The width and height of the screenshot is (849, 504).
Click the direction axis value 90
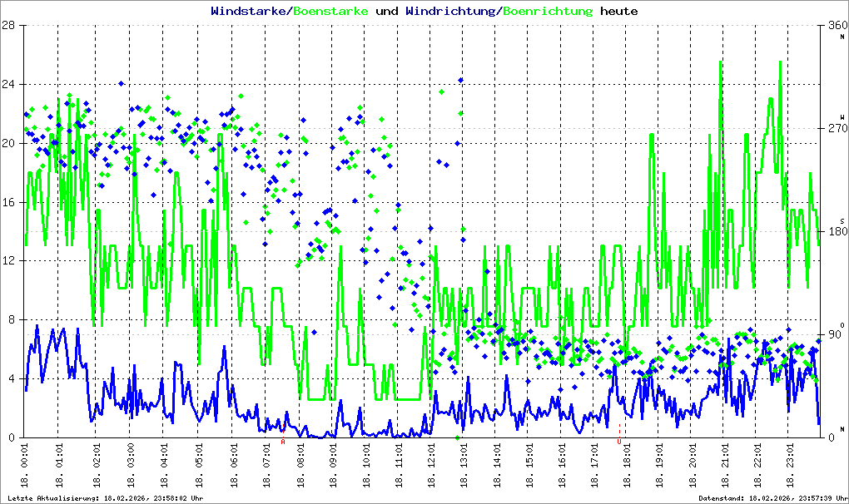point(835,334)
